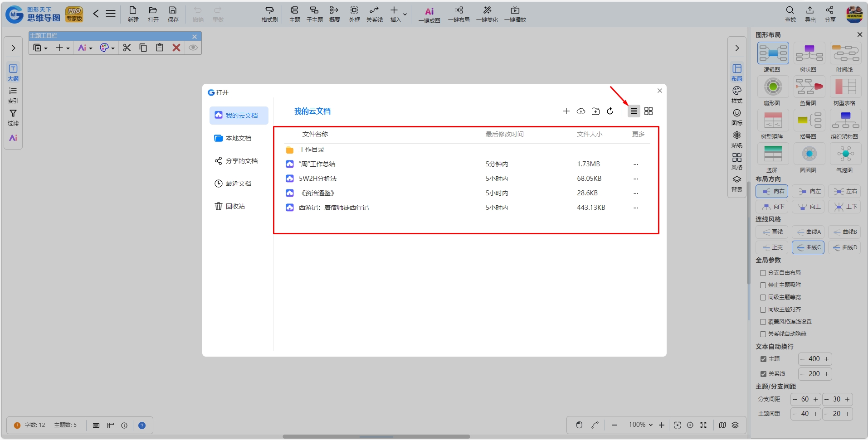This screenshot has height=440, width=868.
Task: Expand the zoom 100% dropdown
Action: click(x=641, y=425)
